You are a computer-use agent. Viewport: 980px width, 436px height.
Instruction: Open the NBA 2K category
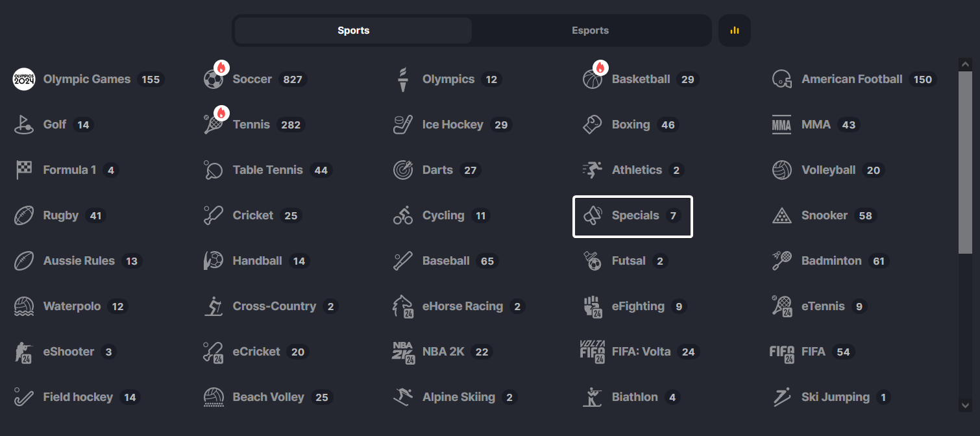tap(443, 352)
